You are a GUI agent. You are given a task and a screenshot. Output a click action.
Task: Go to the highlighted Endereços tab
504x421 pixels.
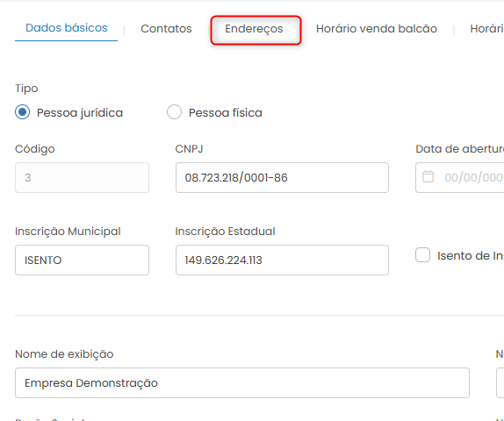click(x=254, y=29)
